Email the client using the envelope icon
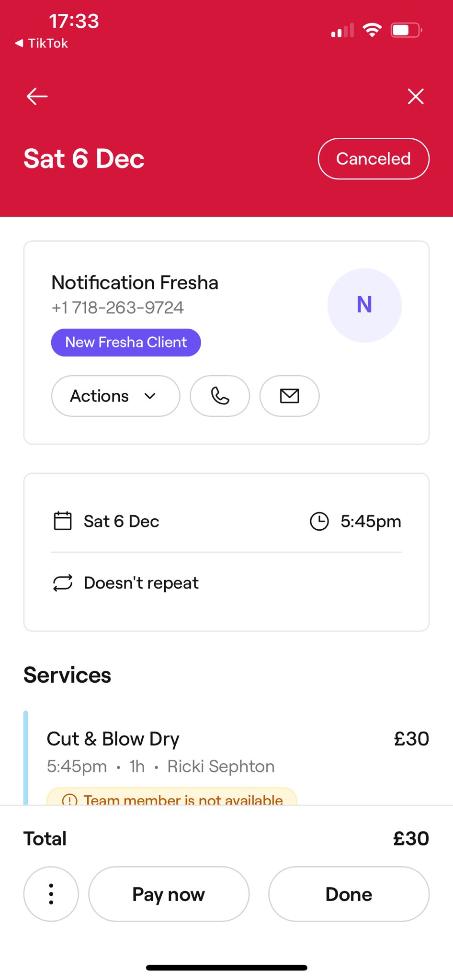 pos(289,396)
